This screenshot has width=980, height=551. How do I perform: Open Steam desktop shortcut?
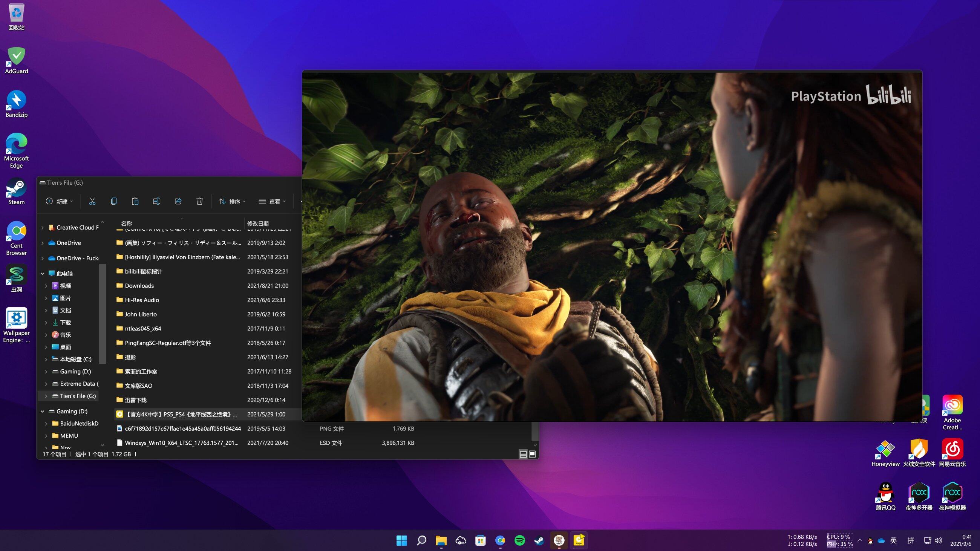(16, 191)
